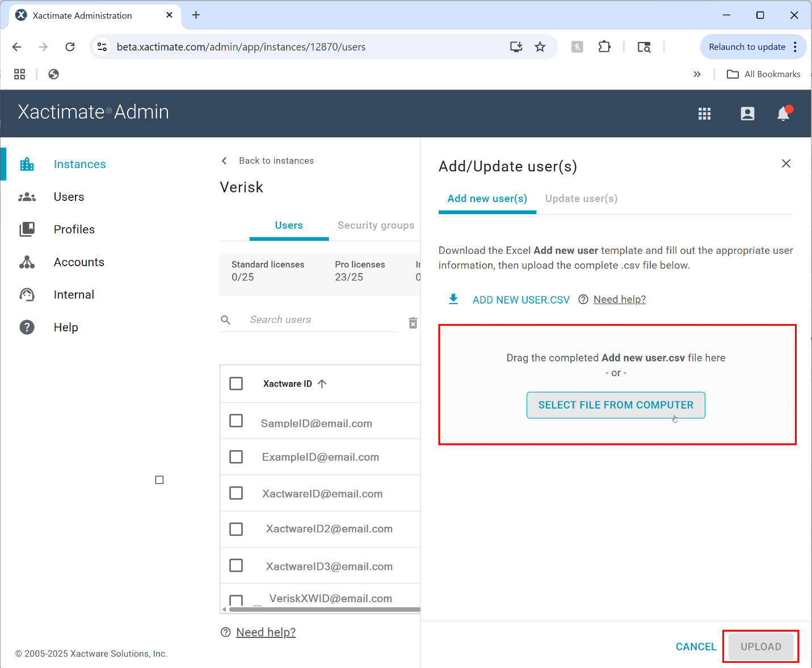The width and height of the screenshot is (812, 668).
Task: Click the Search users input field
Action: pos(323,320)
